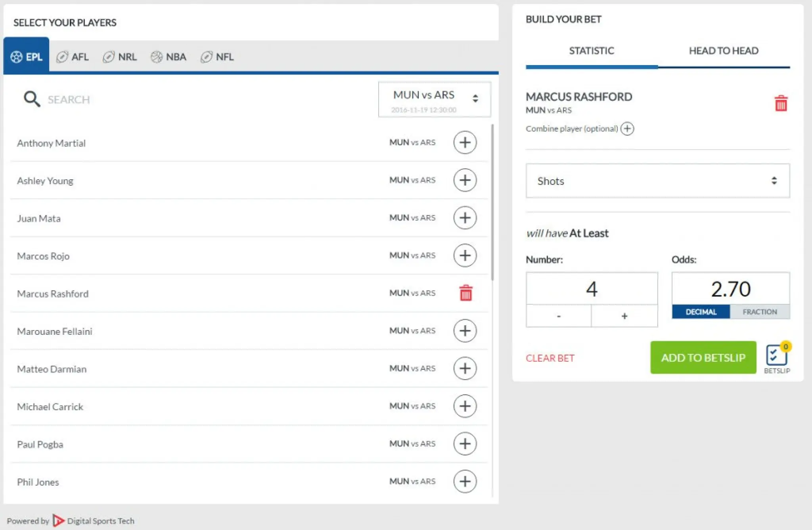The height and width of the screenshot is (530, 812).
Task: Decrease the number with minus button
Action: click(559, 316)
